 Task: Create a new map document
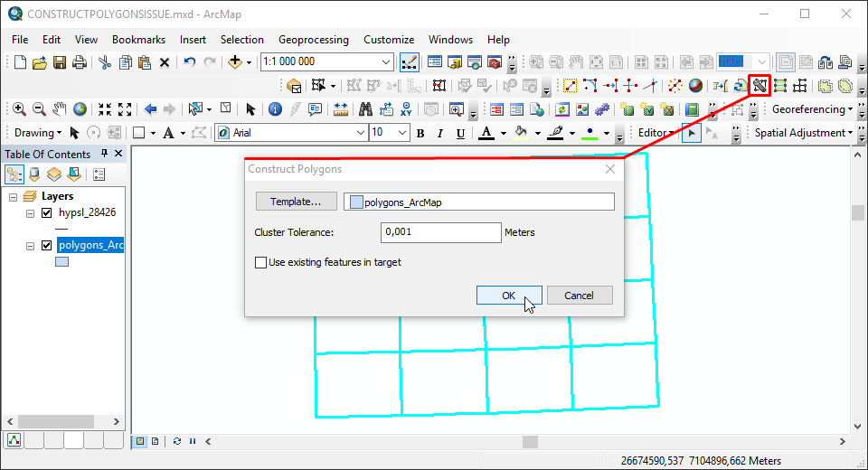pyautogui.click(x=20, y=62)
